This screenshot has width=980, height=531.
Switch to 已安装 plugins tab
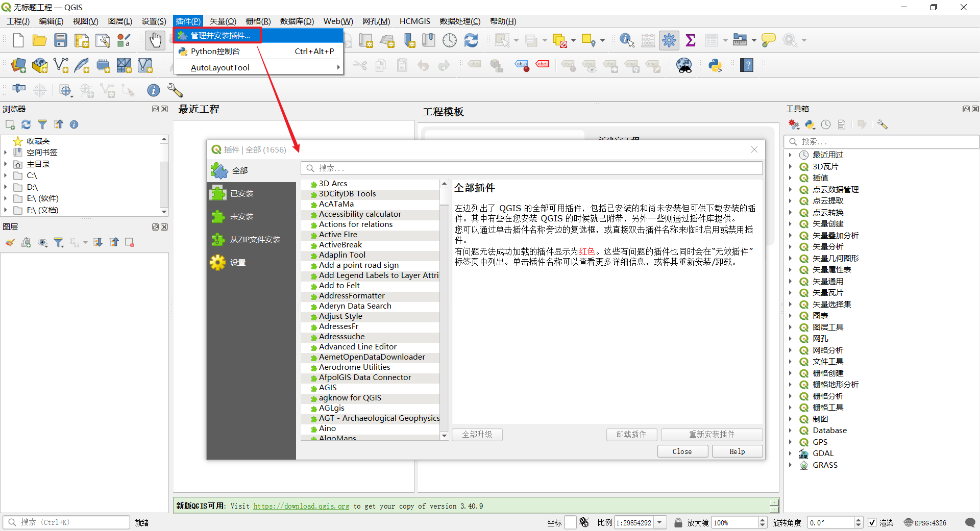tap(252, 194)
